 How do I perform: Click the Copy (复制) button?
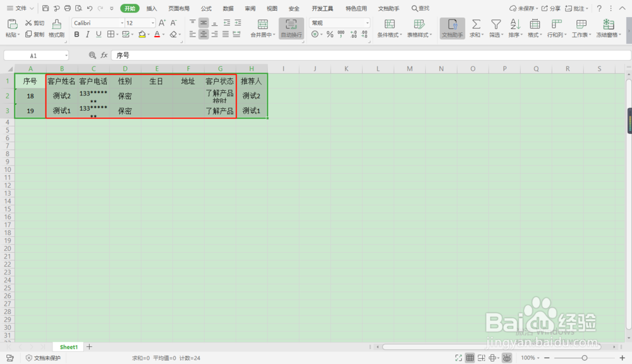pos(35,34)
